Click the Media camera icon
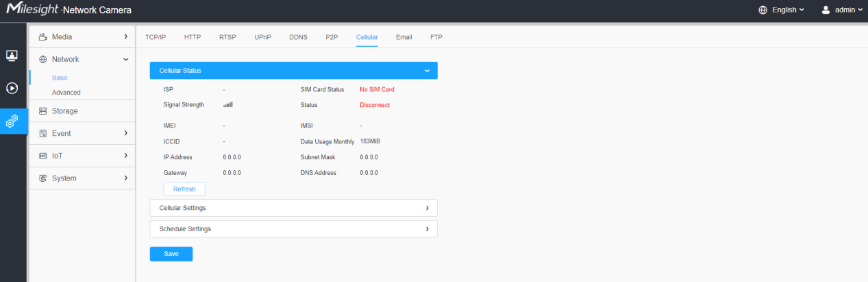 pos(42,36)
